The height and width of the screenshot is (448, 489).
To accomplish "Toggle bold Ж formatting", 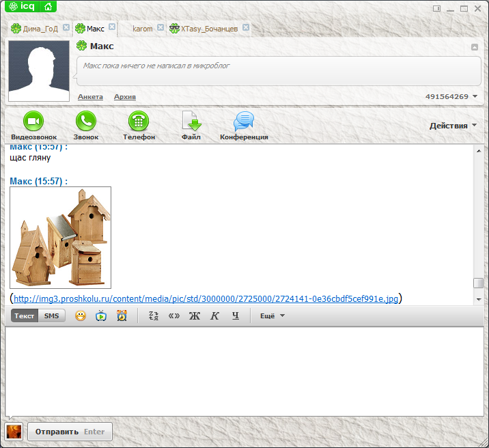I will [x=195, y=316].
